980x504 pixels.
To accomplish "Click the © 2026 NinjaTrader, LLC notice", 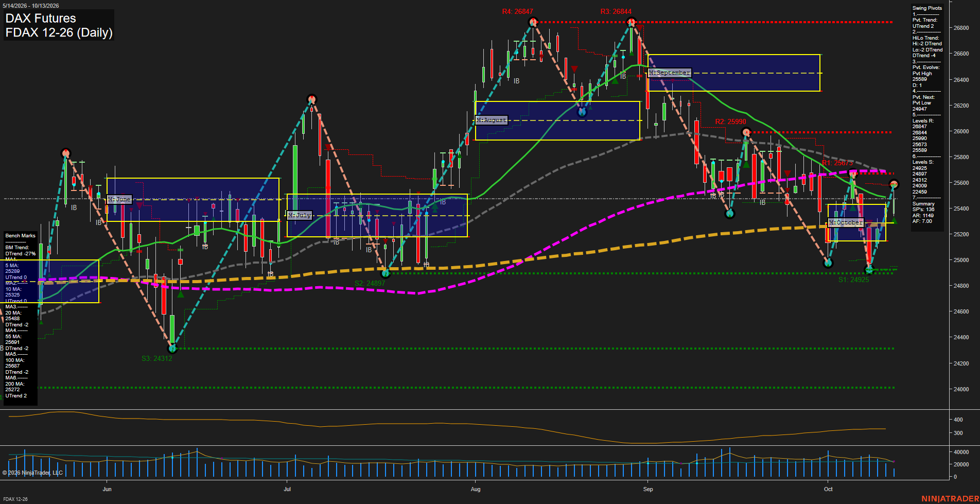I will tap(32, 473).
